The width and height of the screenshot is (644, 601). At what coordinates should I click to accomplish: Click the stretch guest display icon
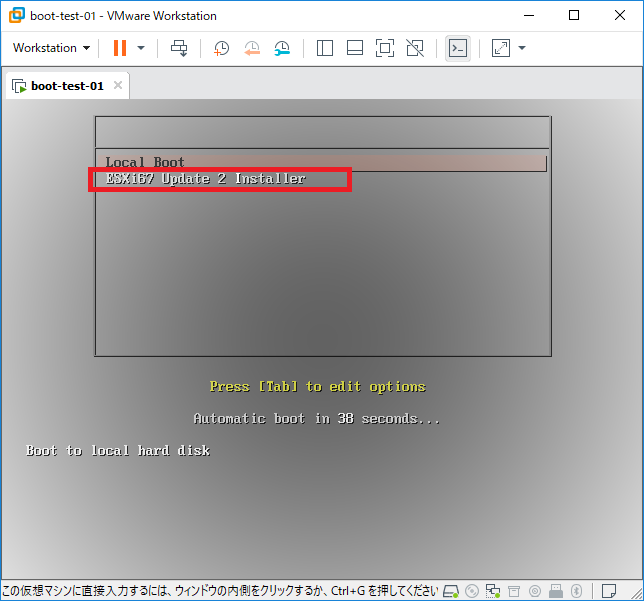coord(501,48)
